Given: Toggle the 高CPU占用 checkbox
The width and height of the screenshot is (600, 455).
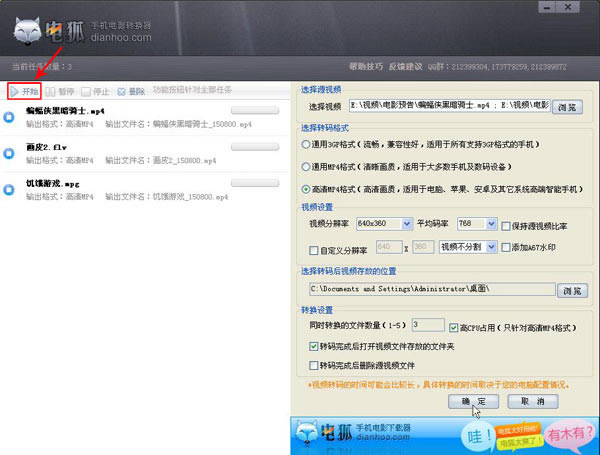Looking at the screenshot, I should tap(454, 326).
